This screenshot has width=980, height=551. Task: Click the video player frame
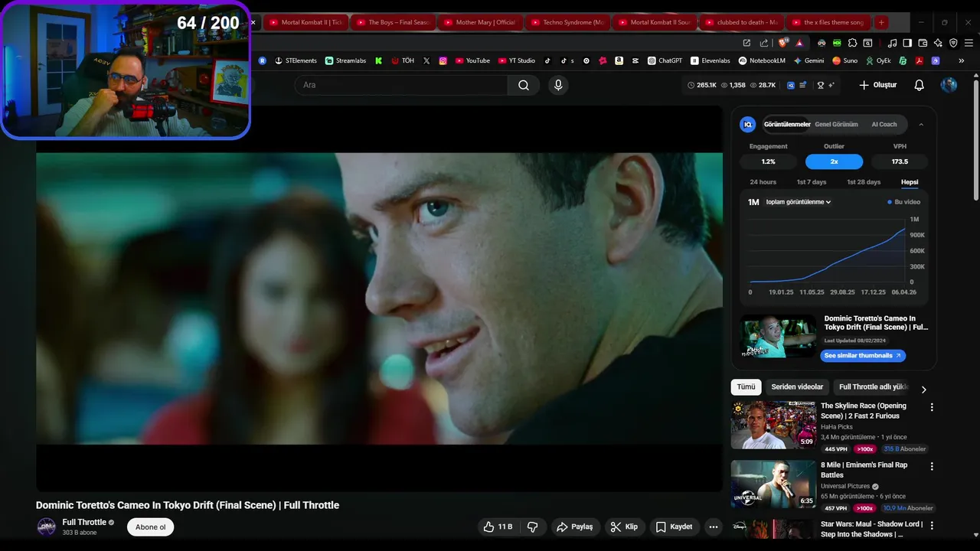(x=380, y=299)
